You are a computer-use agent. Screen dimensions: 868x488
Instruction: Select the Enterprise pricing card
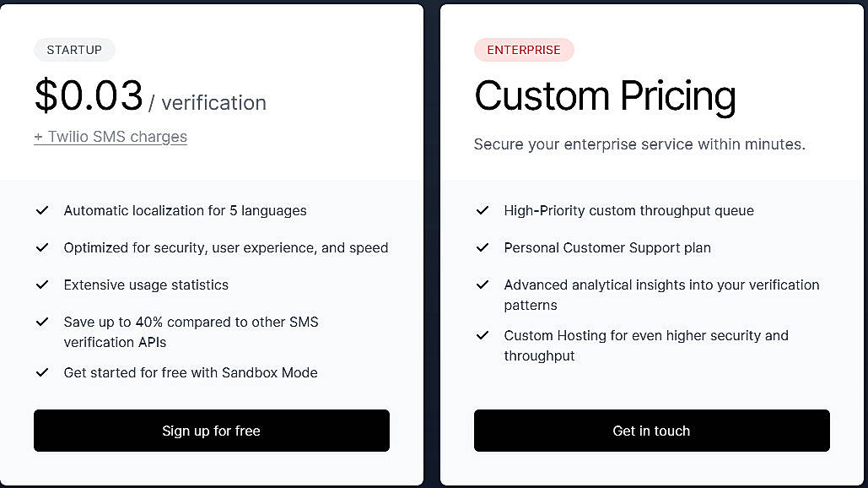point(651,245)
